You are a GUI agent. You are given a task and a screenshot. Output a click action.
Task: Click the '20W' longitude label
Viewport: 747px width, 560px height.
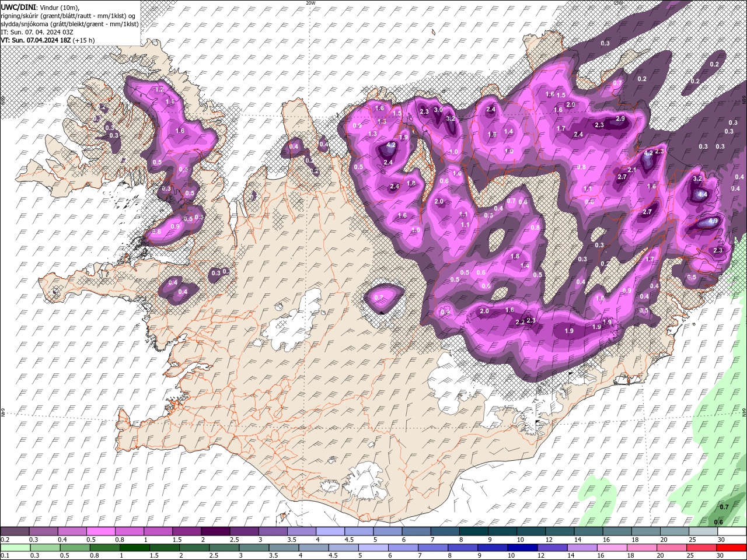310,3
